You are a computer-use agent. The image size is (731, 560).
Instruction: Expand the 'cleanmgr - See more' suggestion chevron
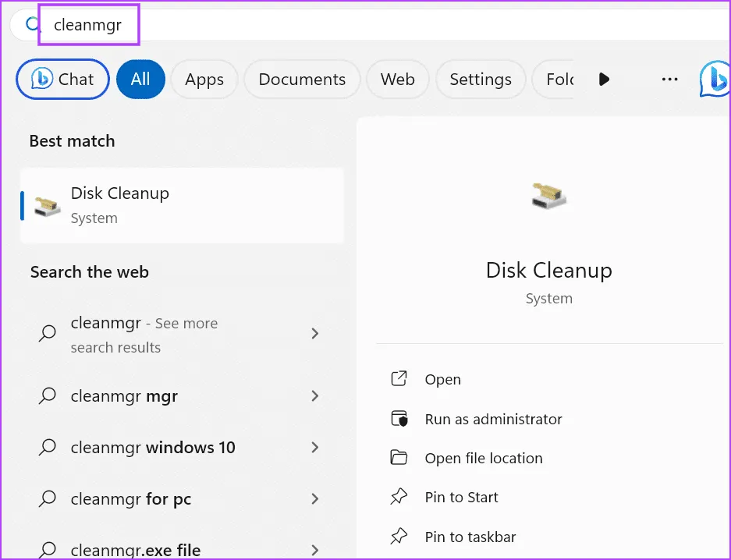pyautogui.click(x=315, y=334)
